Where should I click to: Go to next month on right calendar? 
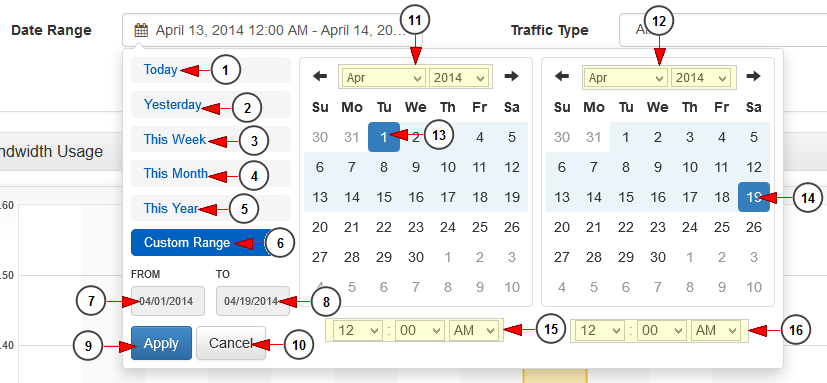(x=754, y=76)
